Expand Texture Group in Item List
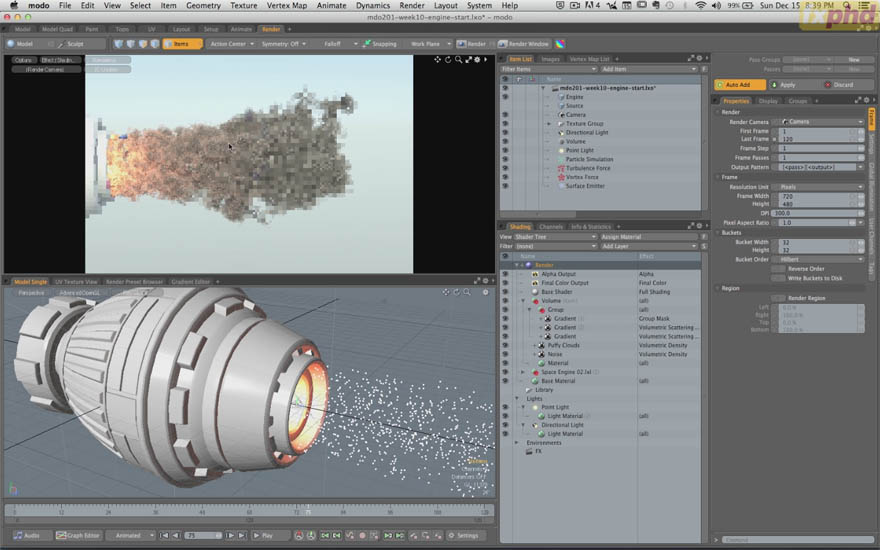This screenshot has height=550, width=880. point(549,124)
